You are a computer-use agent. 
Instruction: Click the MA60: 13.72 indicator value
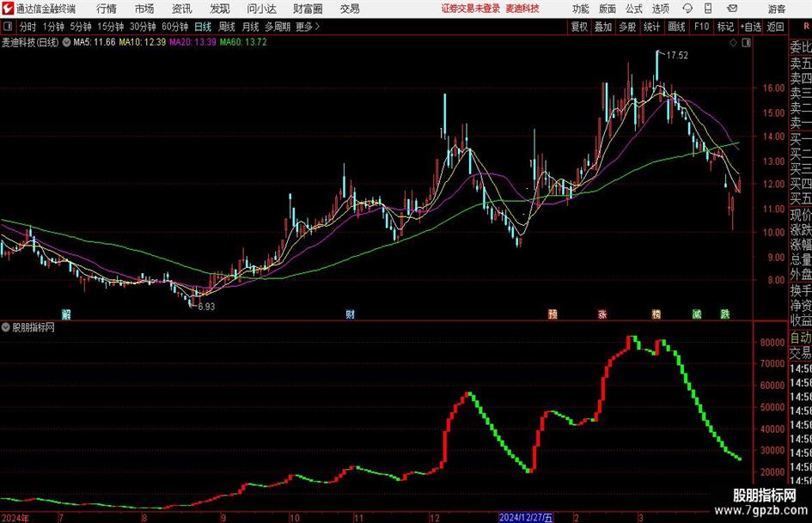[243, 42]
